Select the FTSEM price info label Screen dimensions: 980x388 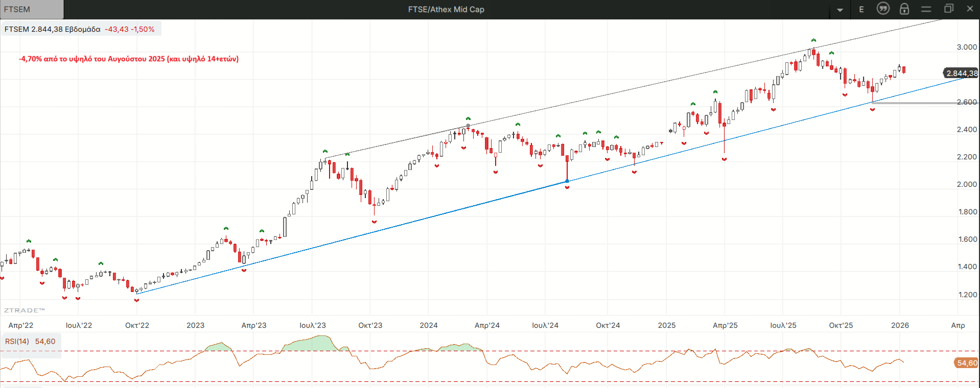(x=79, y=29)
